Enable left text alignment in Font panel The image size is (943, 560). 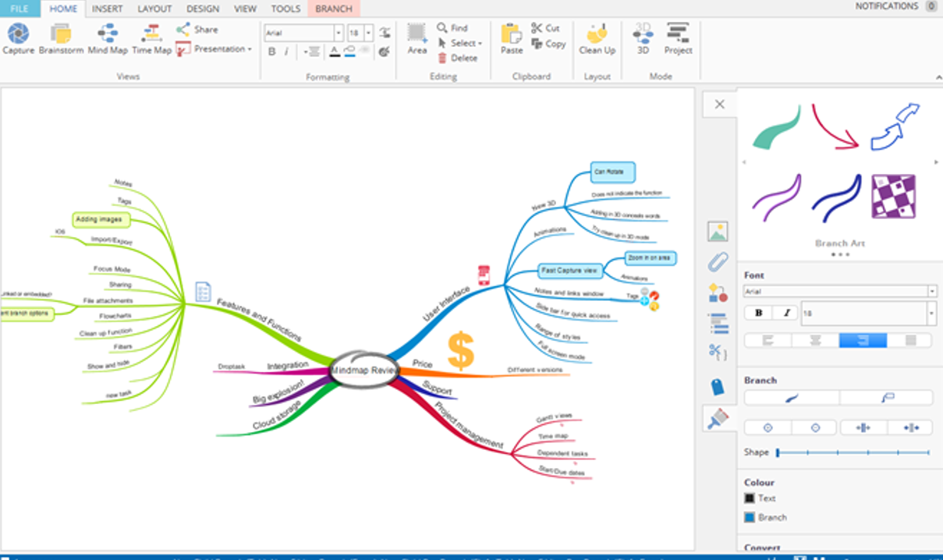[x=768, y=339]
